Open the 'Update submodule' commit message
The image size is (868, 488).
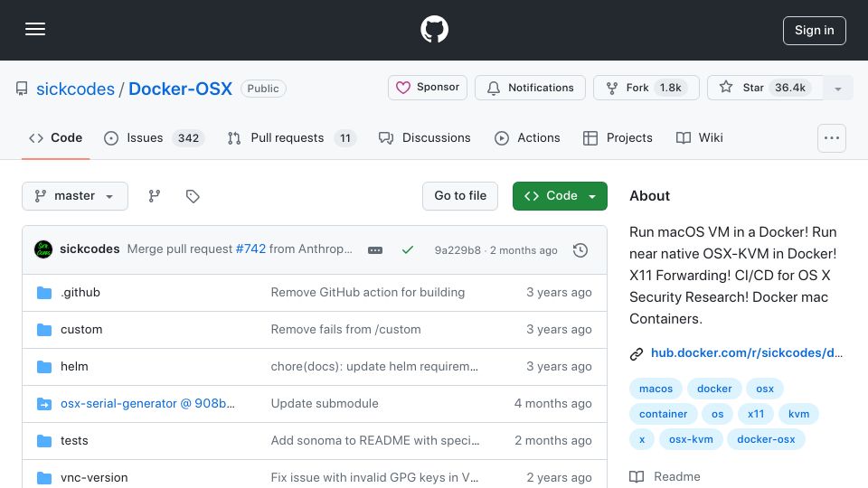click(325, 403)
